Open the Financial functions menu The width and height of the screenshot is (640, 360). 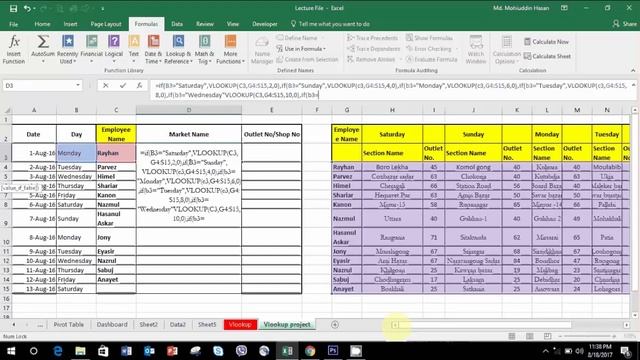click(x=91, y=49)
